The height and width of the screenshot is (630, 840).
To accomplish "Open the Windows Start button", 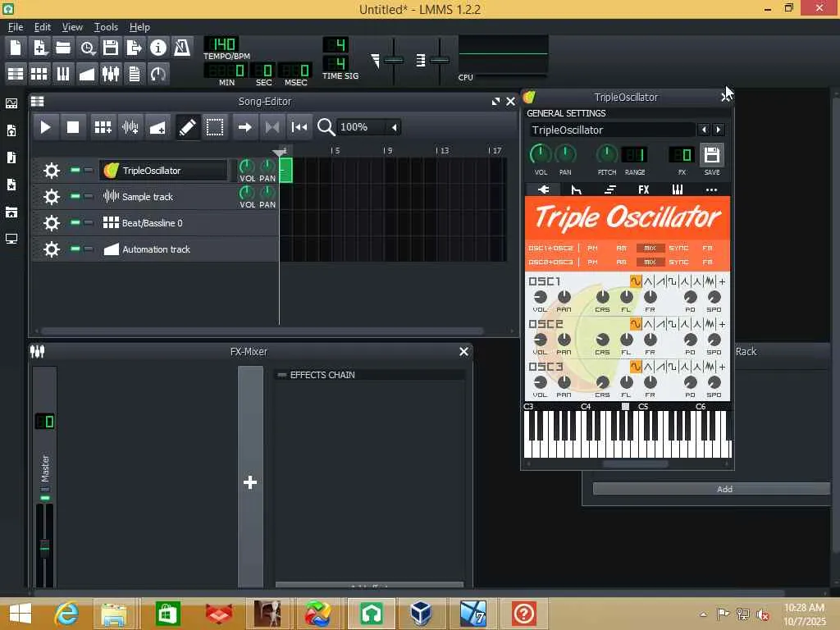I will pos(20,614).
